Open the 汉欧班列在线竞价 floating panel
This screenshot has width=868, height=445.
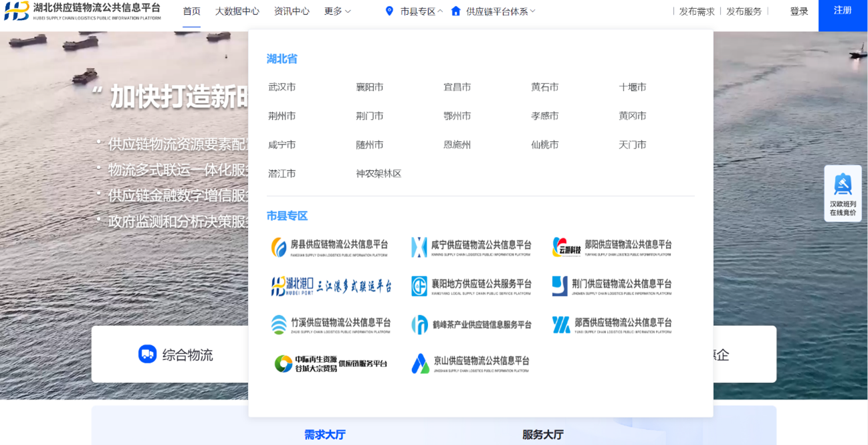pos(843,193)
